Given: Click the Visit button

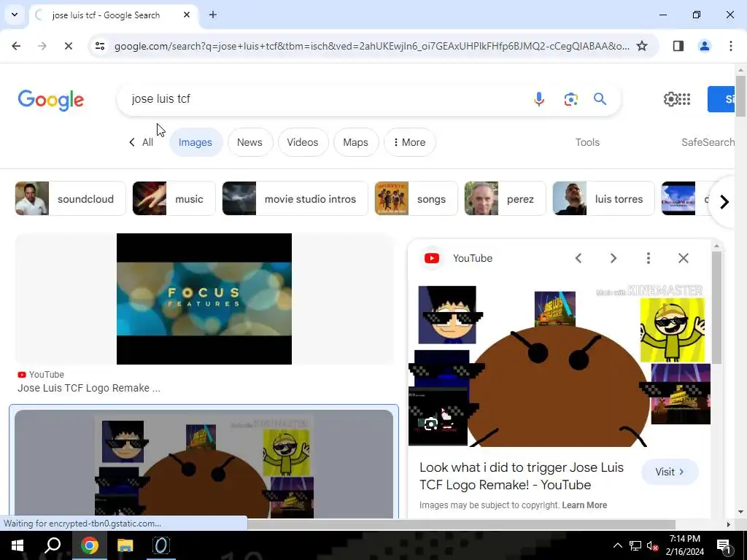Looking at the screenshot, I should pos(670,472).
